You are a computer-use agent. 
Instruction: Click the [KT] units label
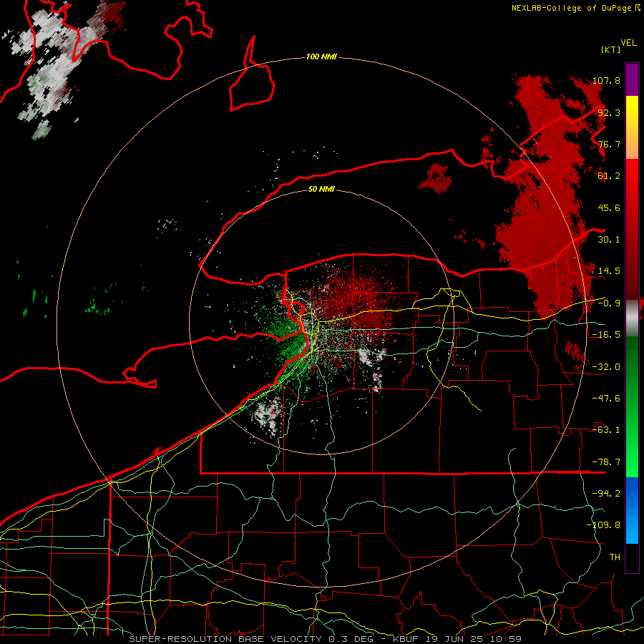click(611, 49)
